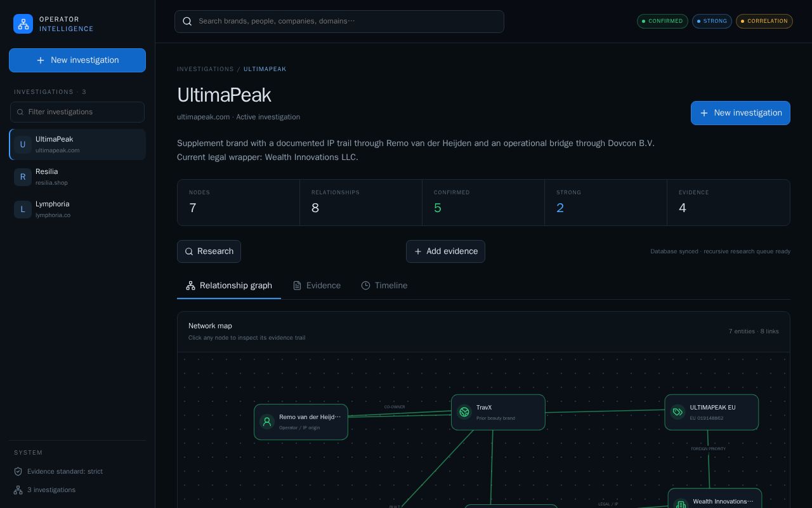This screenshot has width=812, height=508.
Task: Focus the Filter investigations field
Action: (x=77, y=112)
